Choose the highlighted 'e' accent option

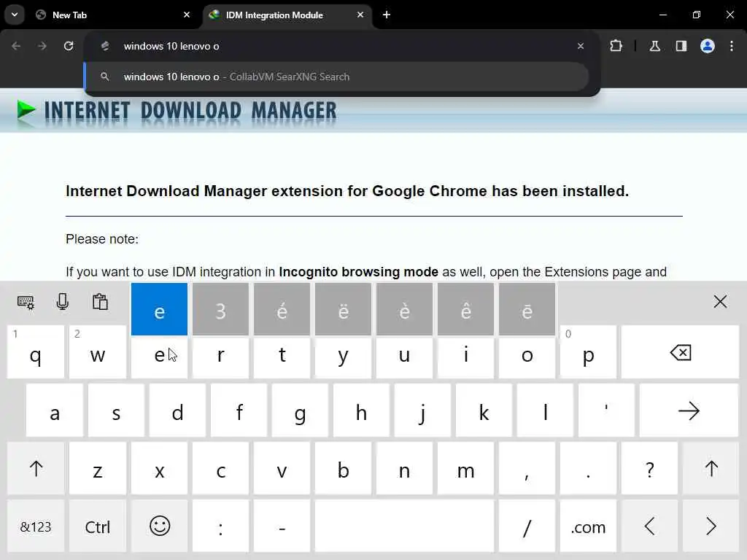point(159,309)
